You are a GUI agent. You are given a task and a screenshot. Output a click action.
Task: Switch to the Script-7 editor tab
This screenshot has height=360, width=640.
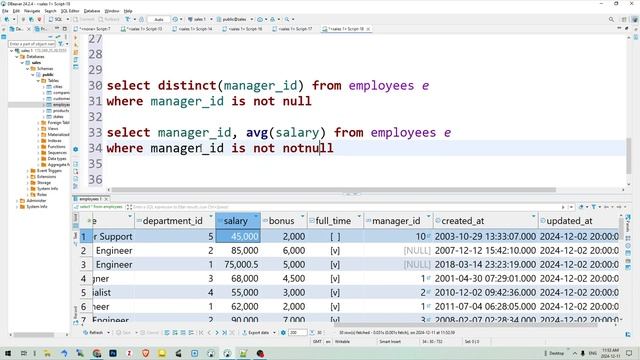[x=92, y=29]
